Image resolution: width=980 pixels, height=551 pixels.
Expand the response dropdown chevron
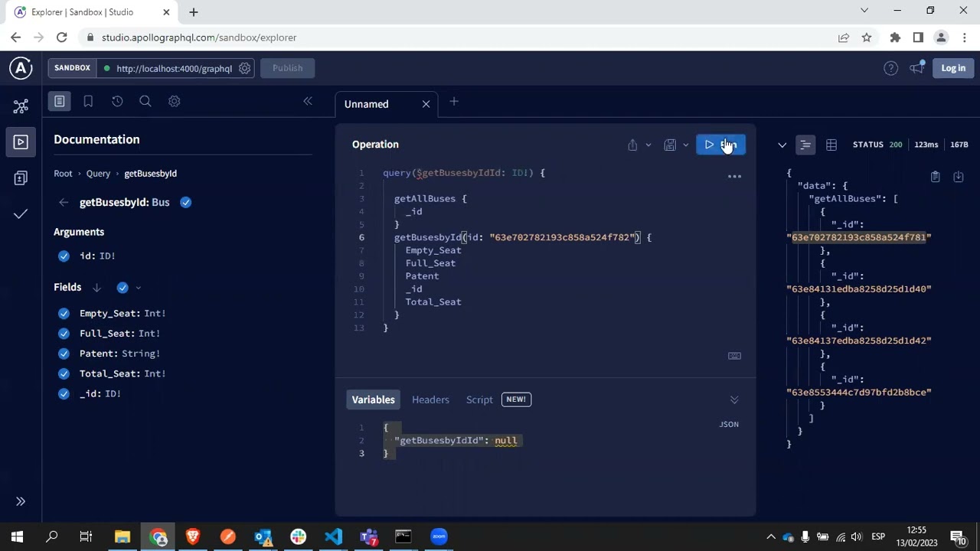[782, 145]
